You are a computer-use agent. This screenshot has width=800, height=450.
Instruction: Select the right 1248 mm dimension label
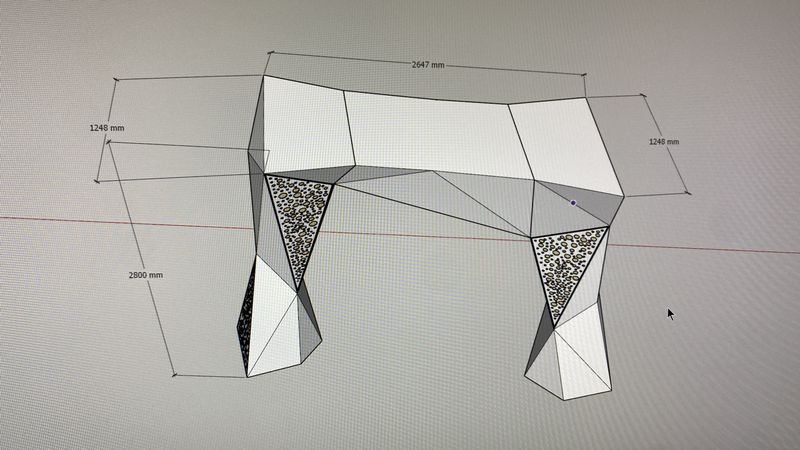(x=664, y=141)
